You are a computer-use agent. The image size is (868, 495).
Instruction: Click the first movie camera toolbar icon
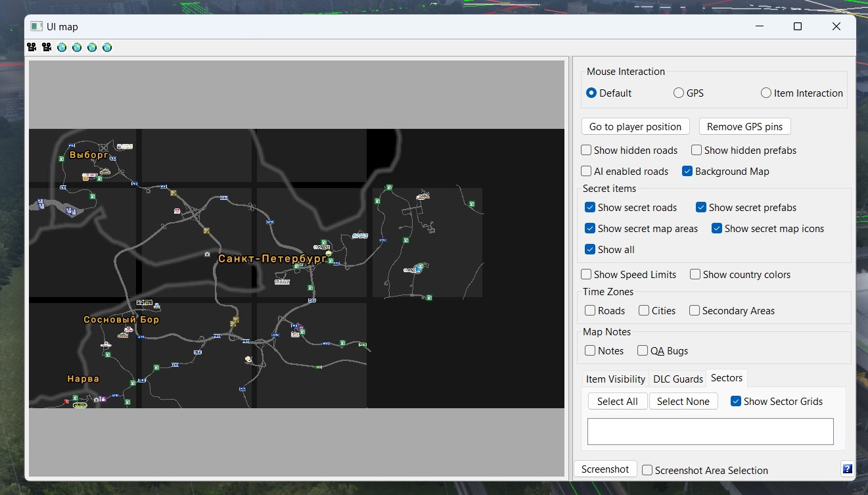[x=32, y=47]
